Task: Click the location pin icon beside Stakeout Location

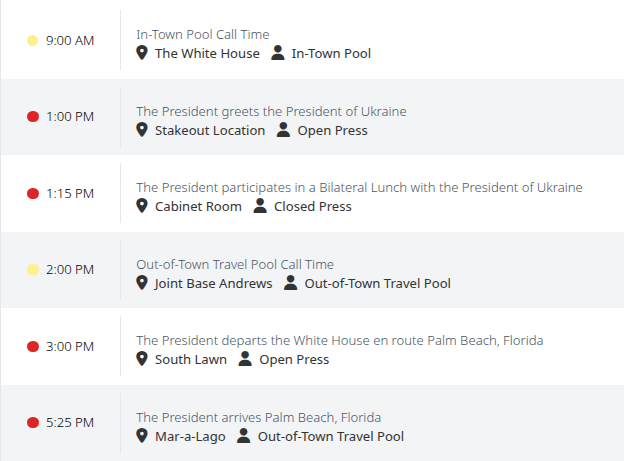Action: click(142, 130)
